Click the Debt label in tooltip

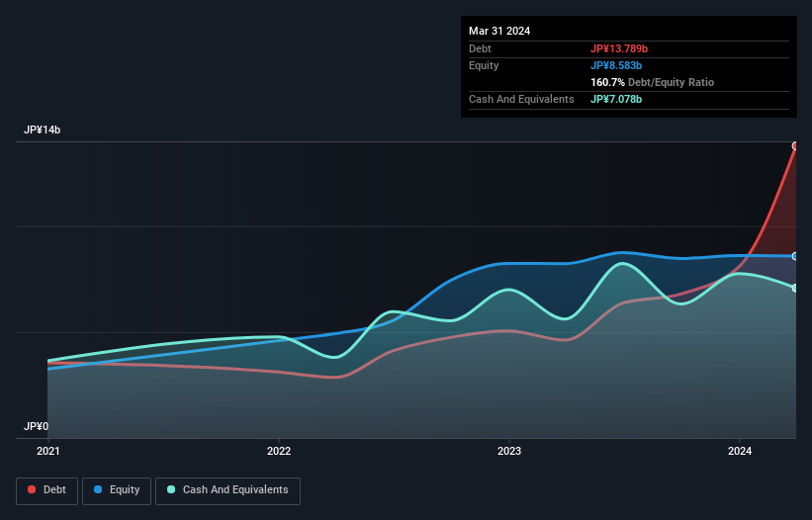click(x=480, y=48)
